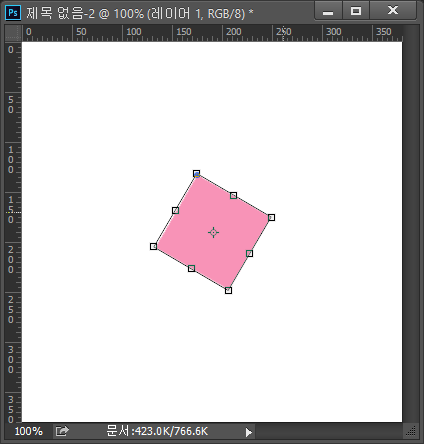Click the top corner transform handle

pyautogui.click(x=197, y=174)
